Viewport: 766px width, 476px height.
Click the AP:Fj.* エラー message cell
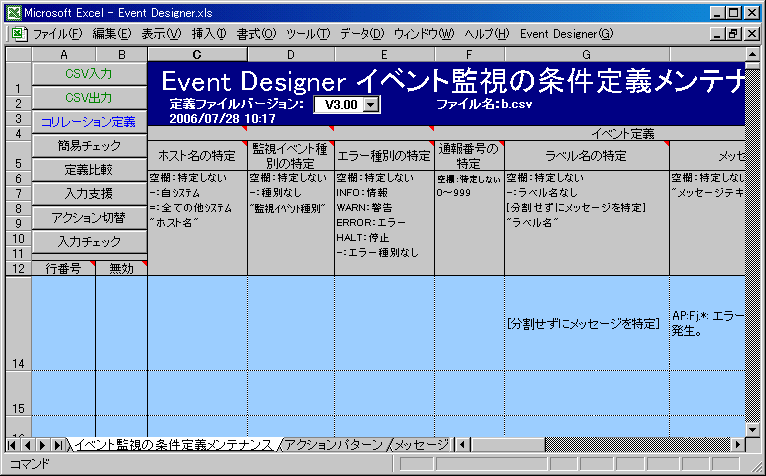click(x=707, y=323)
